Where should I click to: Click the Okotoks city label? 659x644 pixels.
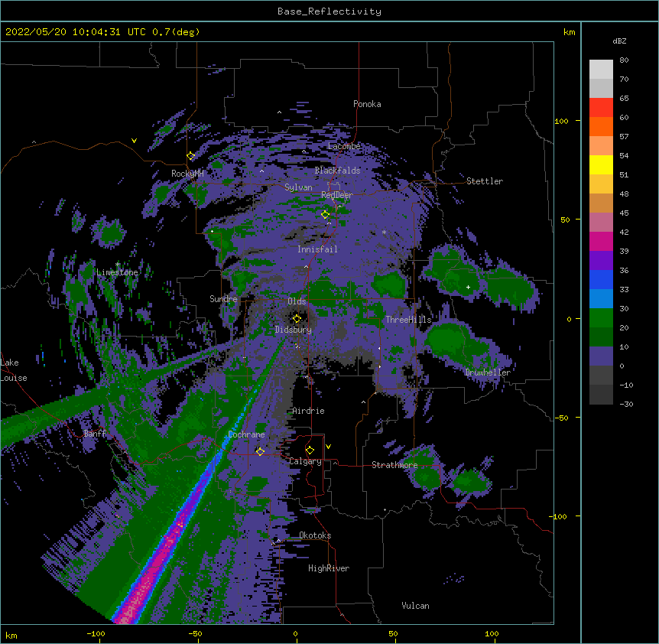pyautogui.click(x=315, y=535)
